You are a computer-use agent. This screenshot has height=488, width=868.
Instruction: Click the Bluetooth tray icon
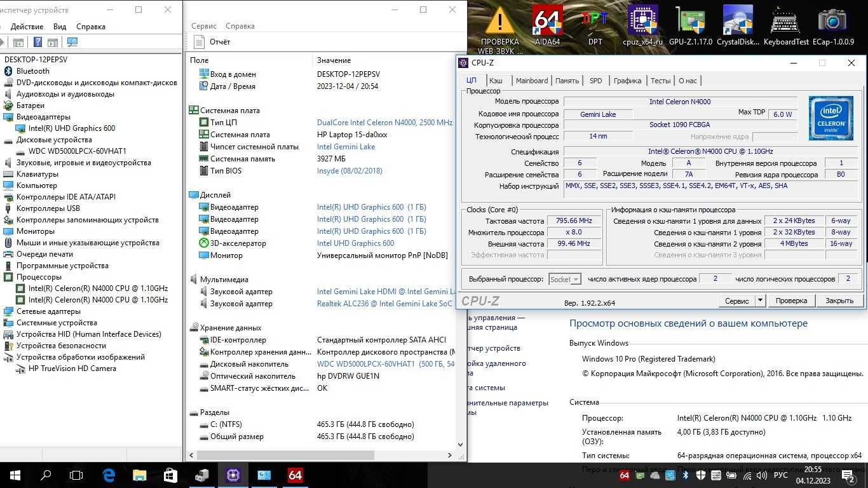[685, 475]
